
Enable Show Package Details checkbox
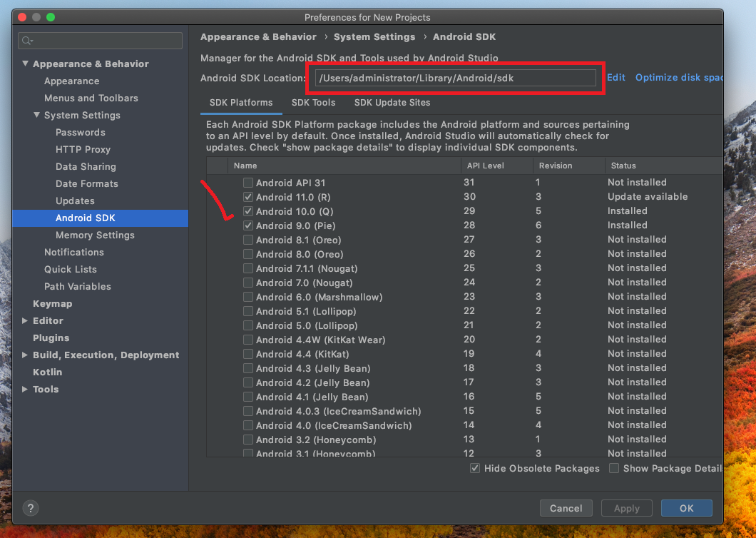click(x=614, y=468)
